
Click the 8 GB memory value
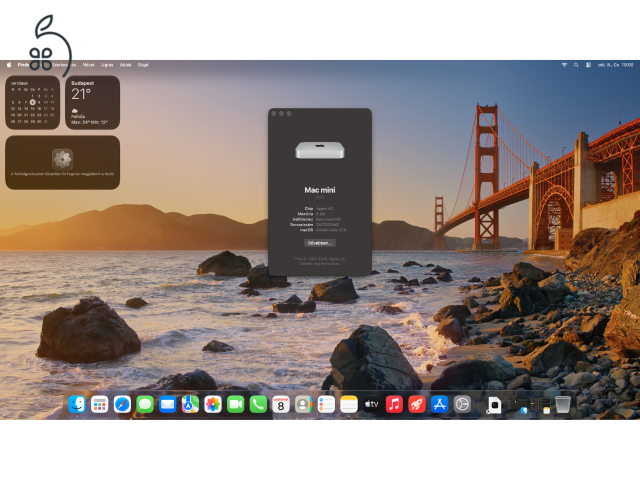pos(320,214)
